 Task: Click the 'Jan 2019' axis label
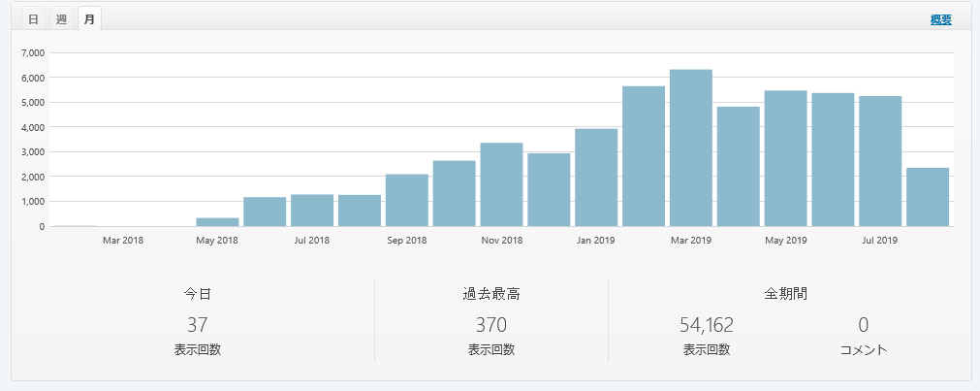point(596,241)
